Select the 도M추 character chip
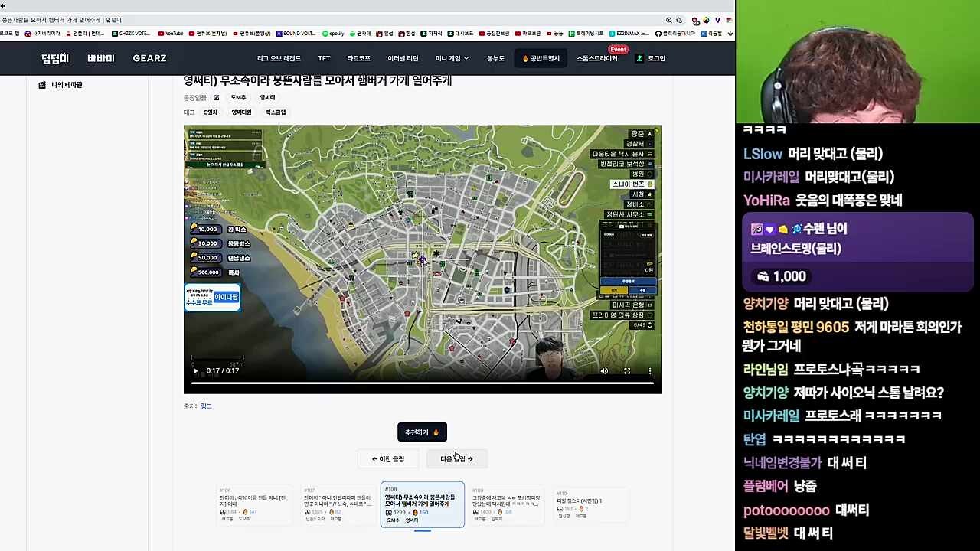980x551 pixels. click(x=238, y=98)
